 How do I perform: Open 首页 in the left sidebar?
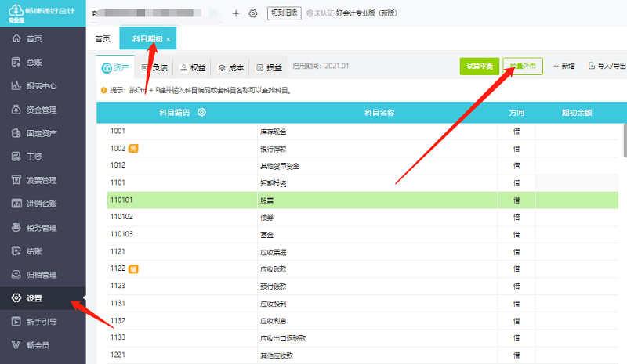(43, 39)
